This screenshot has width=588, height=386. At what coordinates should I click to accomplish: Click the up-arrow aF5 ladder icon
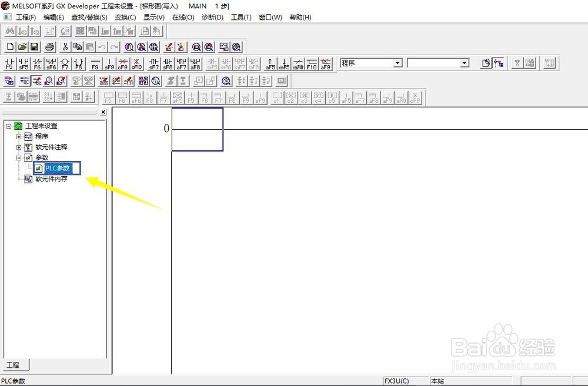270,63
